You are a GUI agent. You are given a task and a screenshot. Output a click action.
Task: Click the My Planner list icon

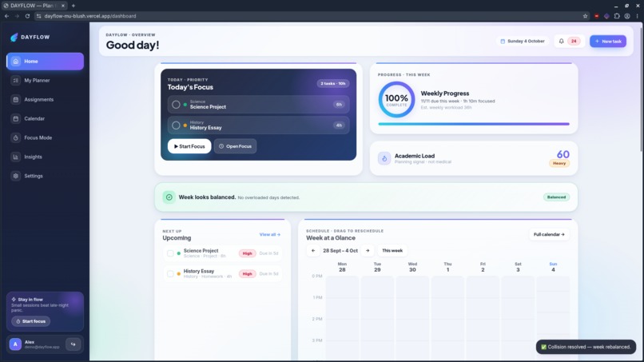(x=16, y=81)
